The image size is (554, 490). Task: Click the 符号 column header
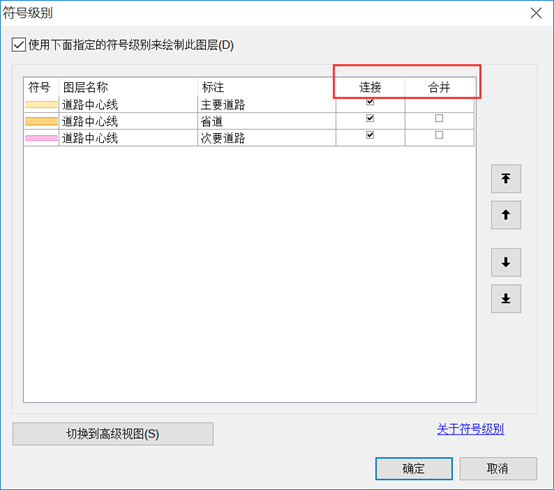point(41,87)
